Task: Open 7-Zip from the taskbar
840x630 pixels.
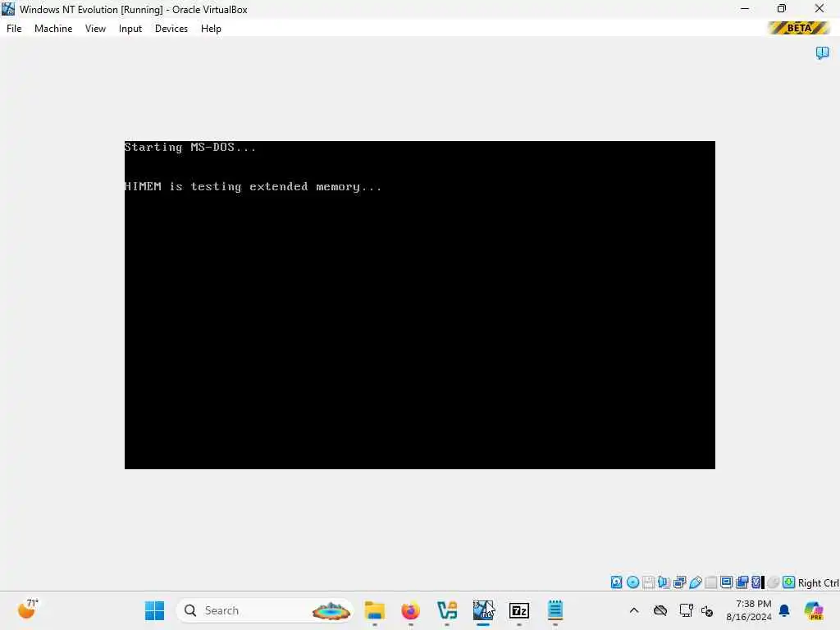Action: (519, 610)
